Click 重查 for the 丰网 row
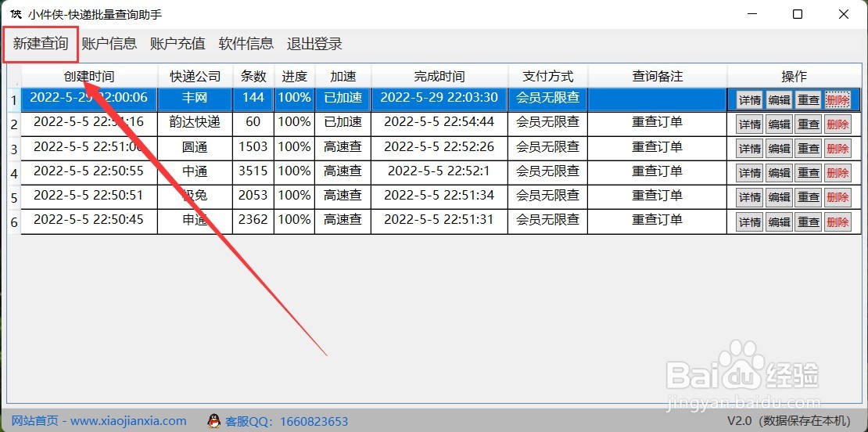Screen dimensions: 868x432 [x=809, y=100]
